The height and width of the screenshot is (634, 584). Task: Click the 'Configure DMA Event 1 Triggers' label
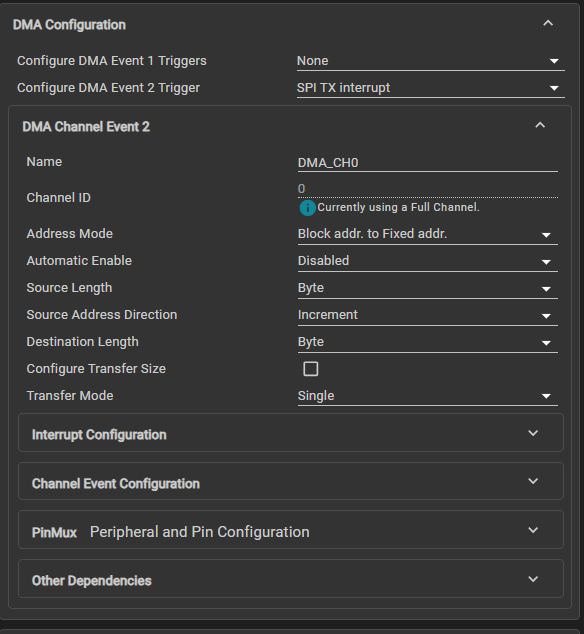pos(112,61)
